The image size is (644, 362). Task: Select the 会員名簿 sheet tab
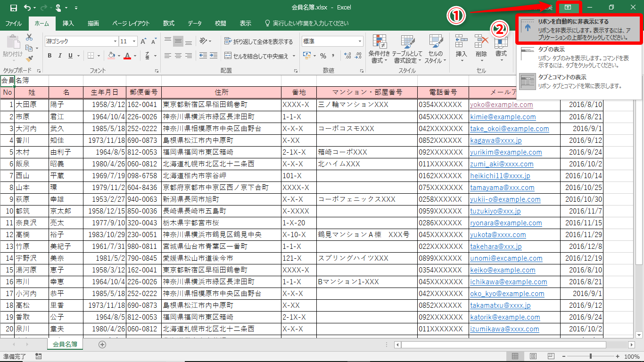(x=65, y=345)
